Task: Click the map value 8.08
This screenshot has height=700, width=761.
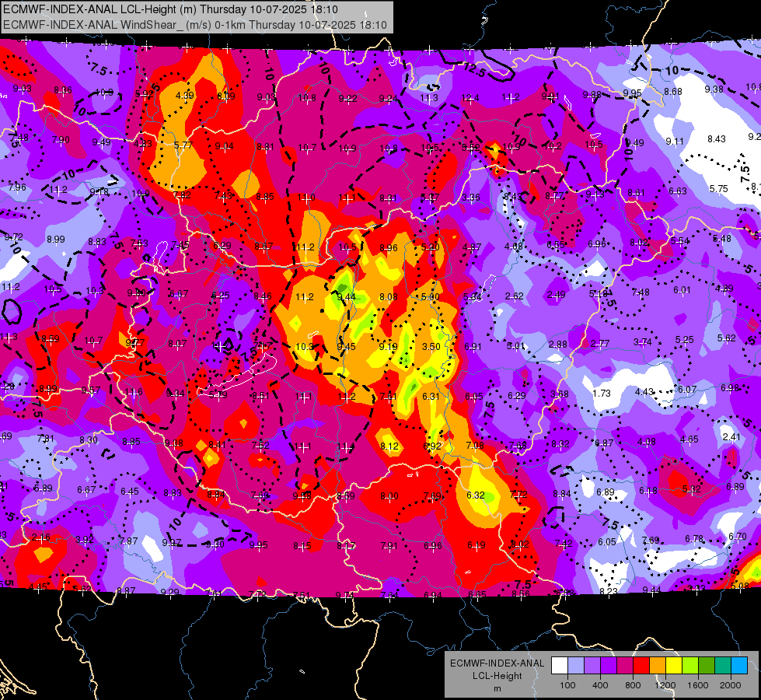Action: (388, 296)
